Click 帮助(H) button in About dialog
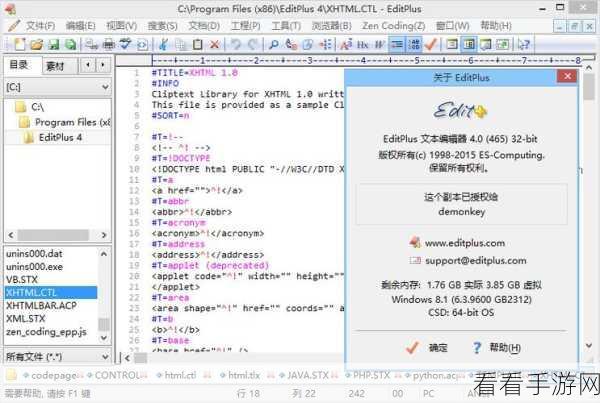This screenshot has height=403, width=600. coord(497,348)
